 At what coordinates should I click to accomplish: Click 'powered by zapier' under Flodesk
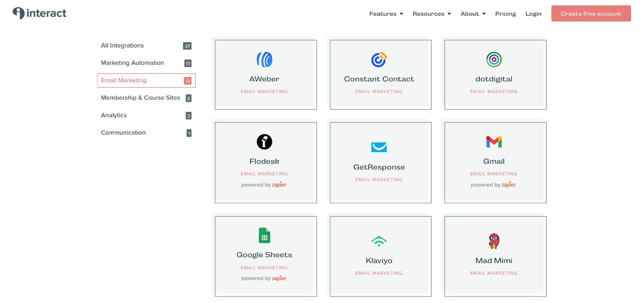click(264, 185)
